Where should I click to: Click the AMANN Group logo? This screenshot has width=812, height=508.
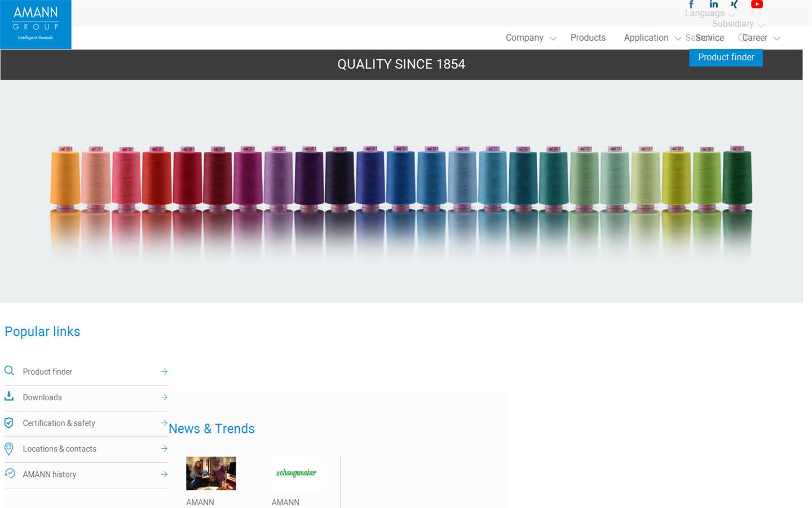[36, 24]
